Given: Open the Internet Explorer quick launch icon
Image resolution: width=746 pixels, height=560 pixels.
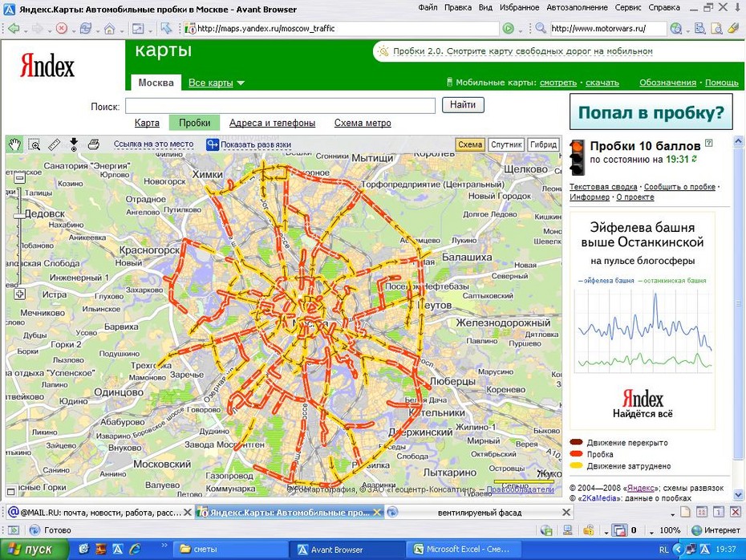Looking at the screenshot, I should [135, 550].
